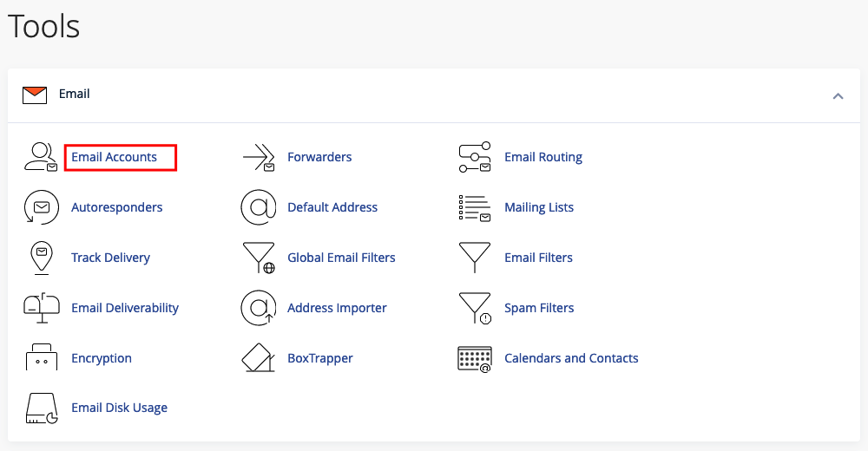
Task: Open the Email Accounts link
Action: (x=114, y=157)
